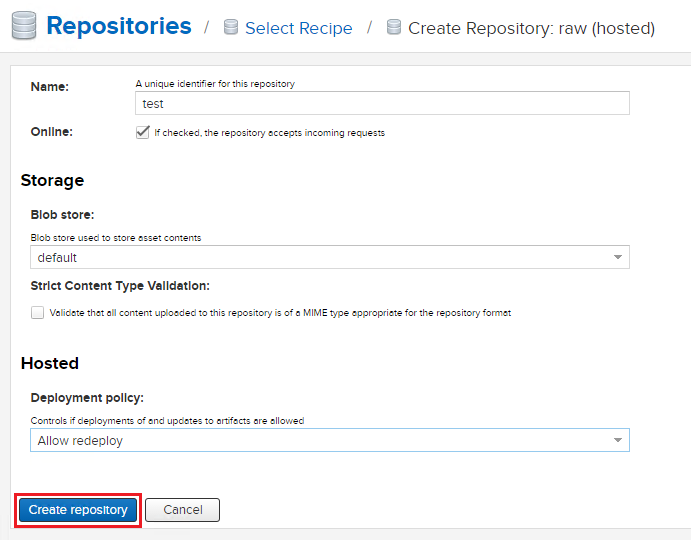Enable Strict Content Type Validation checkbox

[37, 313]
